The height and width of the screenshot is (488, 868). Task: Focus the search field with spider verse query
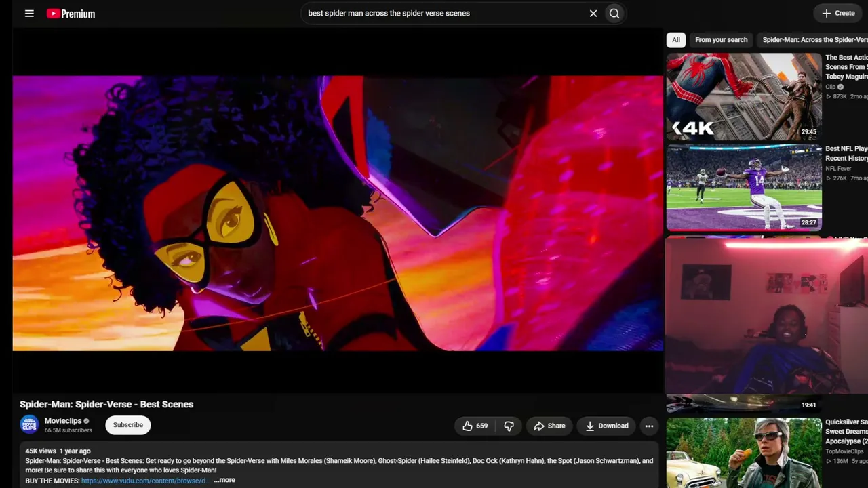(x=444, y=14)
